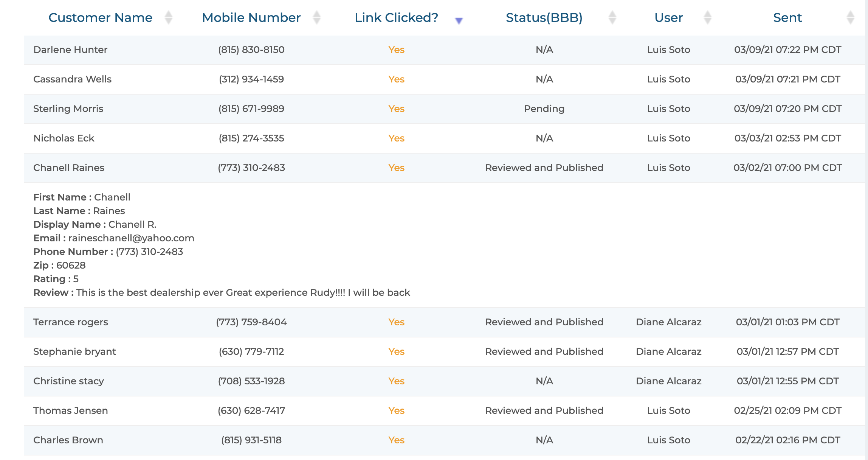868x460 pixels.
Task: Click Diane Alcaraz in Christine stacy row
Action: pos(668,381)
